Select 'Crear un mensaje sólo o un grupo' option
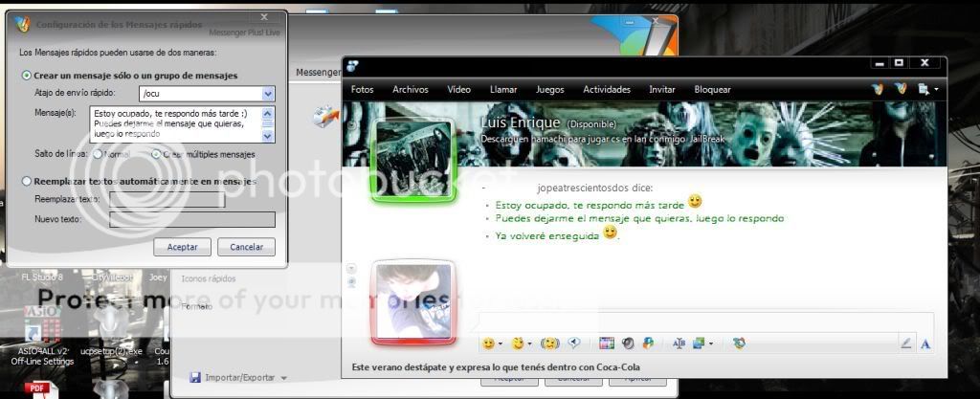The width and height of the screenshot is (980, 399). [x=26, y=76]
